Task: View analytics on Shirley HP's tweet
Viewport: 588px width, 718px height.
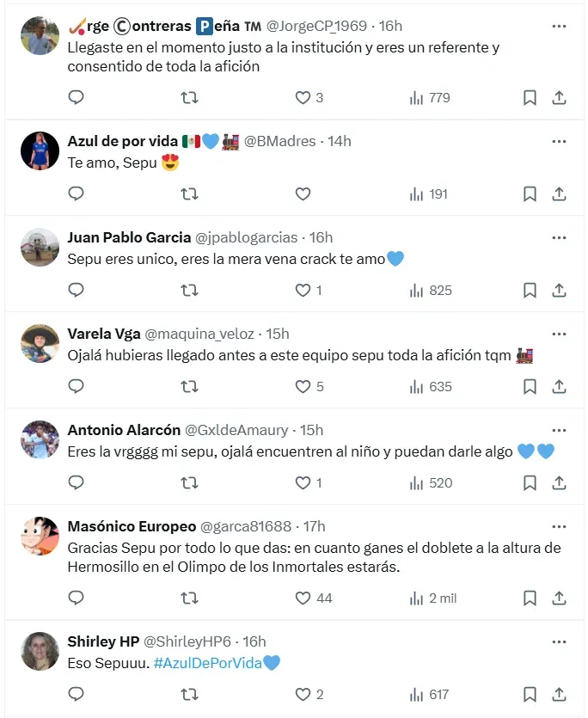Action: 430,694
